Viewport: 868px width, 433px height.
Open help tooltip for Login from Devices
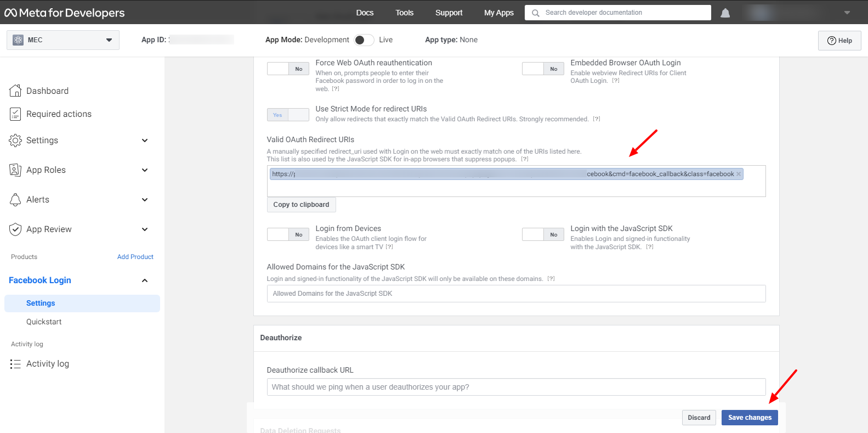(x=389, y=247)
